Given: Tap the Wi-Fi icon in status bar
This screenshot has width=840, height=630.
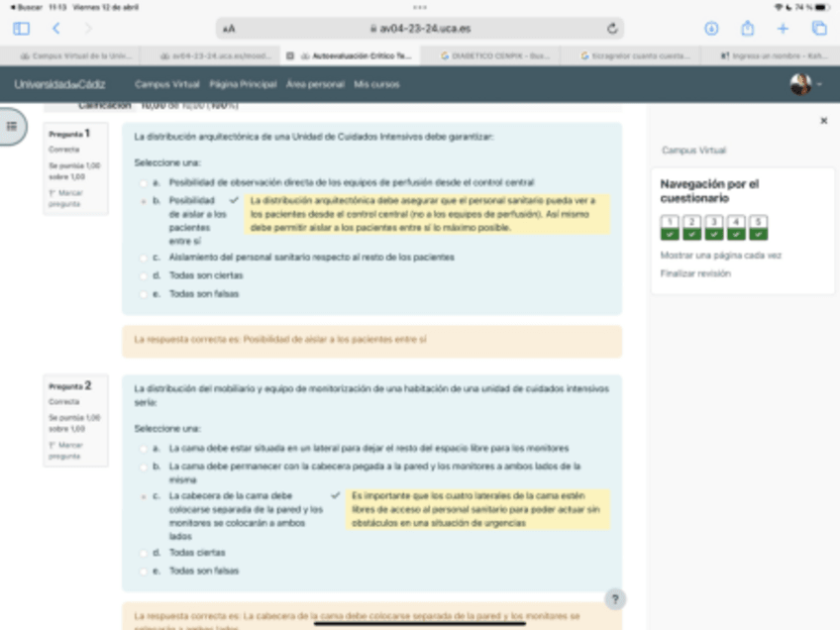Looking at the screenshot, I should point(779,7).
